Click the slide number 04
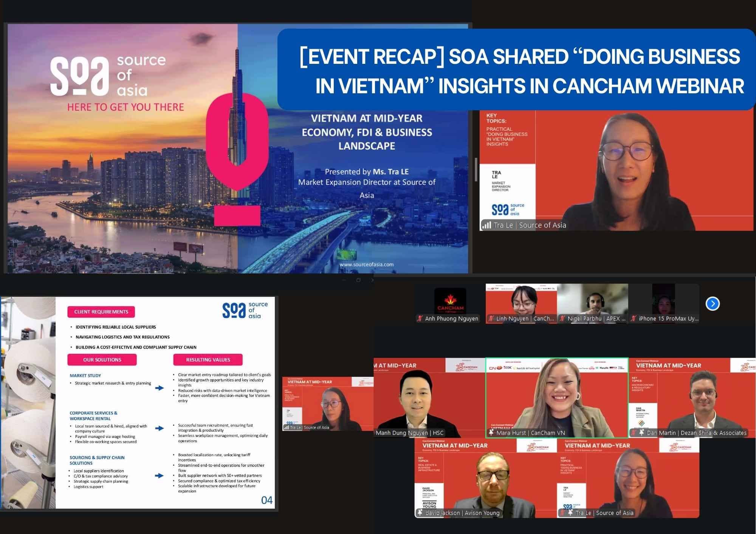 pyautogui.click(x=267, y=500)
